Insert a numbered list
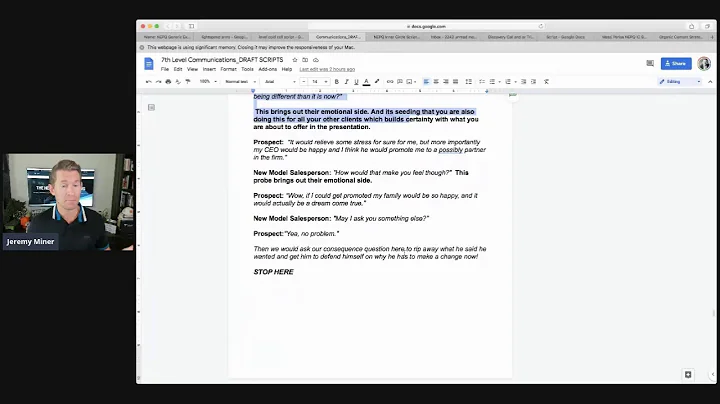The width and height of the screenshot is (720, 404). click(x=508, y=82)
